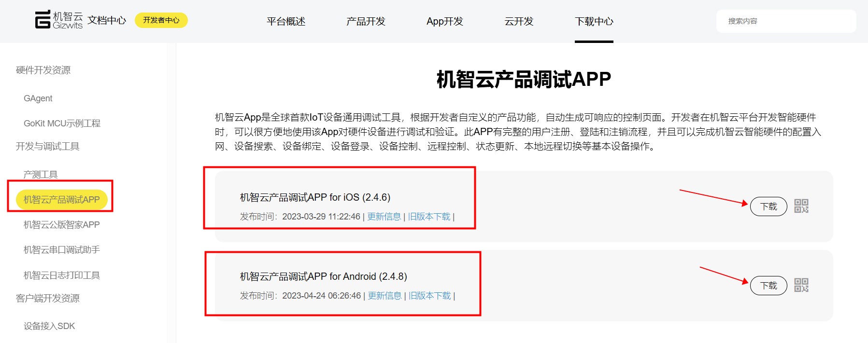Select 设备接入SDK in the sidebar
Image resolution: width=868 pixels, height=343 pixels.
49,326
